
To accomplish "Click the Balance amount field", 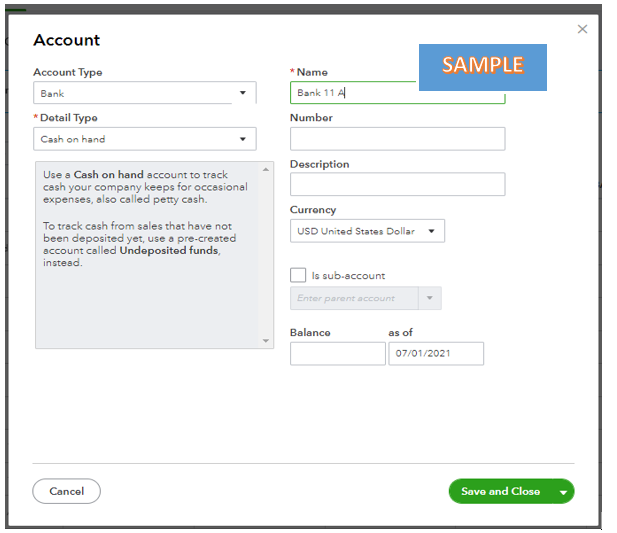I will pos(337,353).
